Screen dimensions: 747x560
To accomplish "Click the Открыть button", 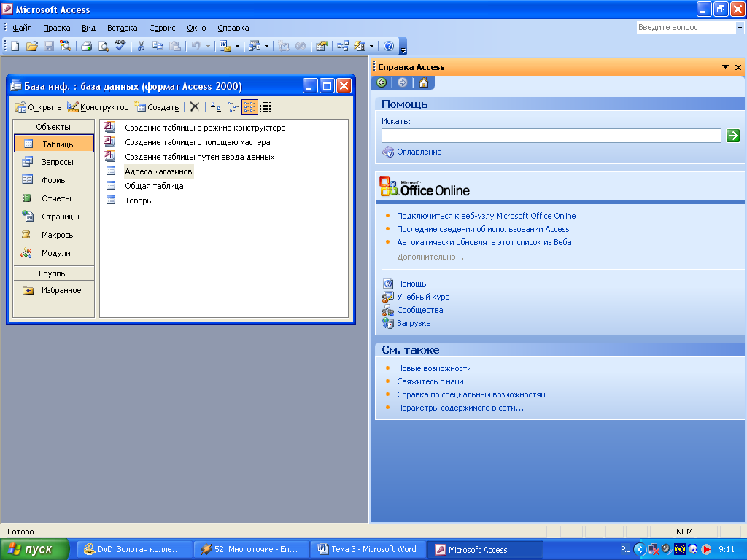I will (x=38, y=107).
